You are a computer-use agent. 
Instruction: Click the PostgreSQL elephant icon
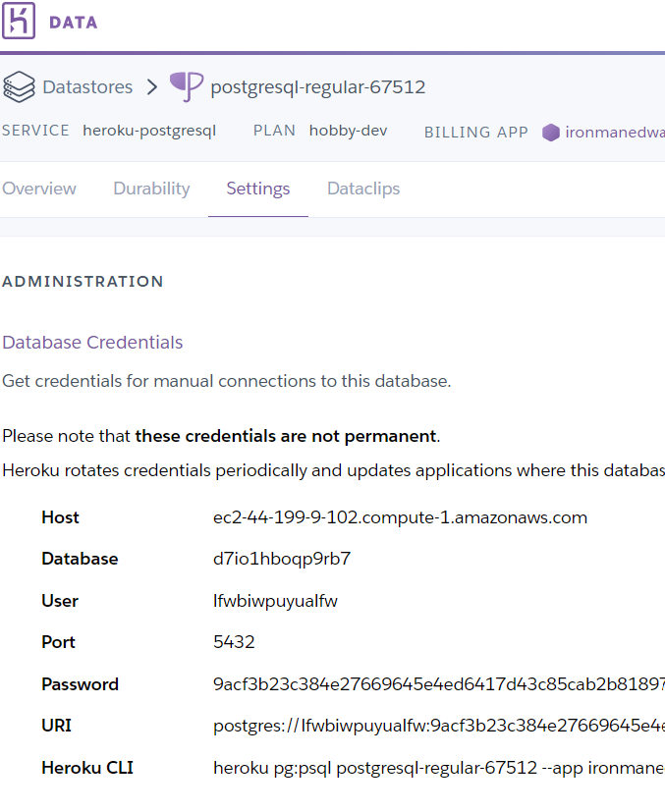(x=187, y=86)
